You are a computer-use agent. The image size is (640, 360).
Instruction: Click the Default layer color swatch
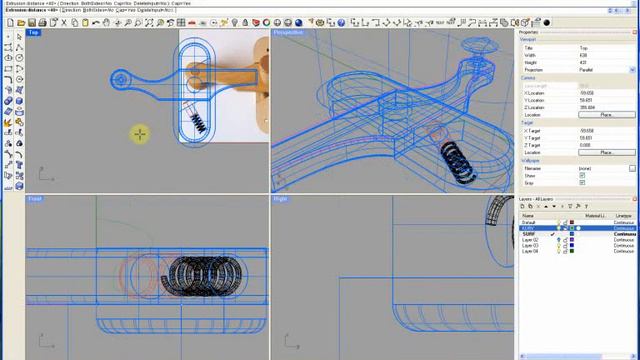(572, 222)
